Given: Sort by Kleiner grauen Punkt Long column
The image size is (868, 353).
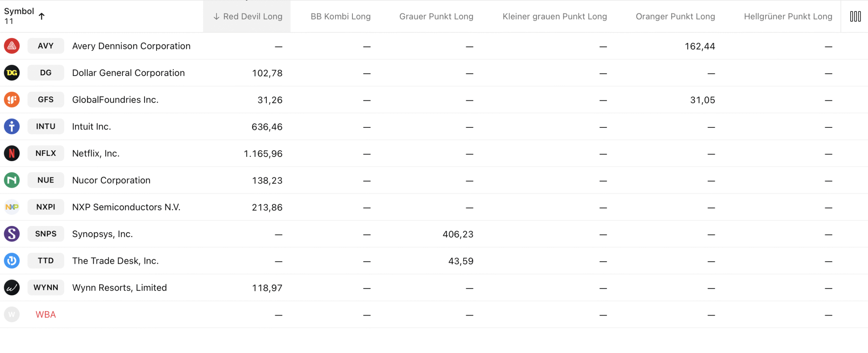Looking at the screenshot, I should (x=554, y=16).
